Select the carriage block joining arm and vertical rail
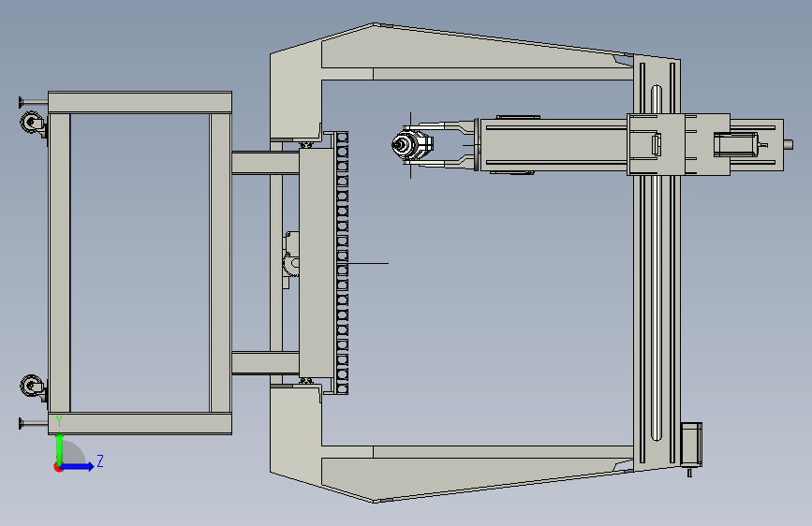 678,144
